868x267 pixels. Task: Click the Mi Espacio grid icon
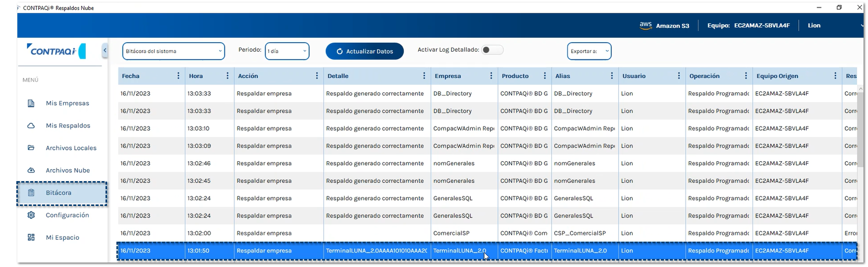[x=31, y=237]
